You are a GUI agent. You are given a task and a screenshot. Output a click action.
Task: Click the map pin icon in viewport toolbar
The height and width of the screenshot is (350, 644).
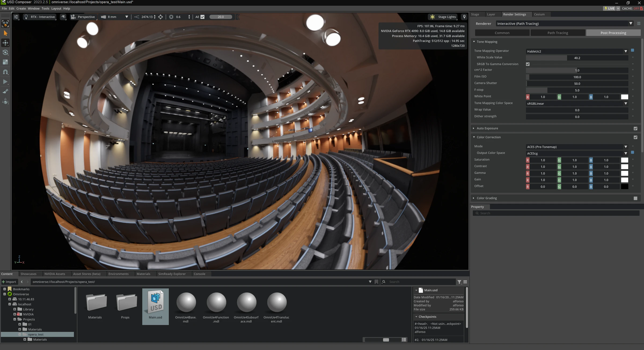[x=464, y=17]
